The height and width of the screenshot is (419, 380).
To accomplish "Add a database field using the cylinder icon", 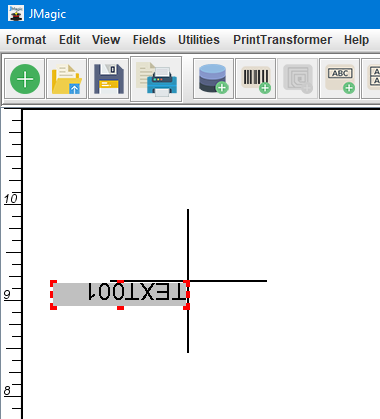I will [x=213, y=79].
